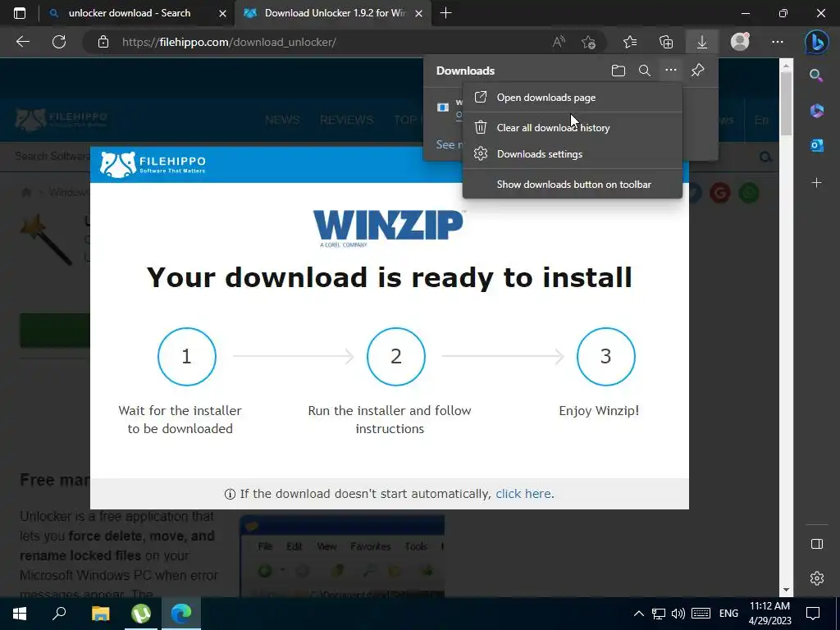This screenshot has height=630, width=840.
Task: Refresh the FileHippo page
Action: coord(59,42)
